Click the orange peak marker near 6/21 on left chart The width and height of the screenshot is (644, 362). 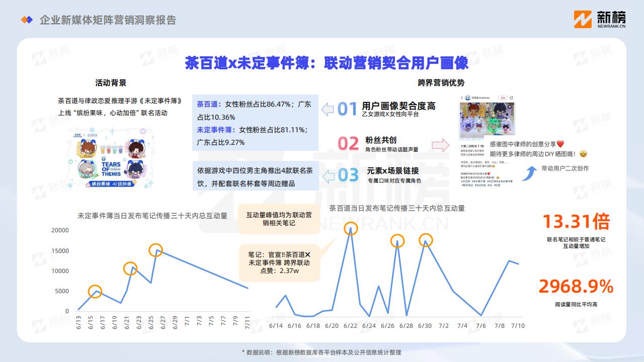tap(130, 269)
